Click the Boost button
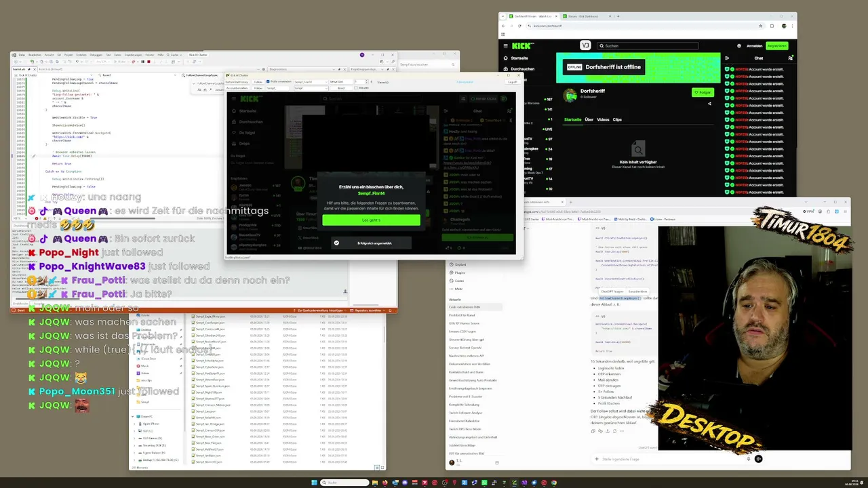 341,88
